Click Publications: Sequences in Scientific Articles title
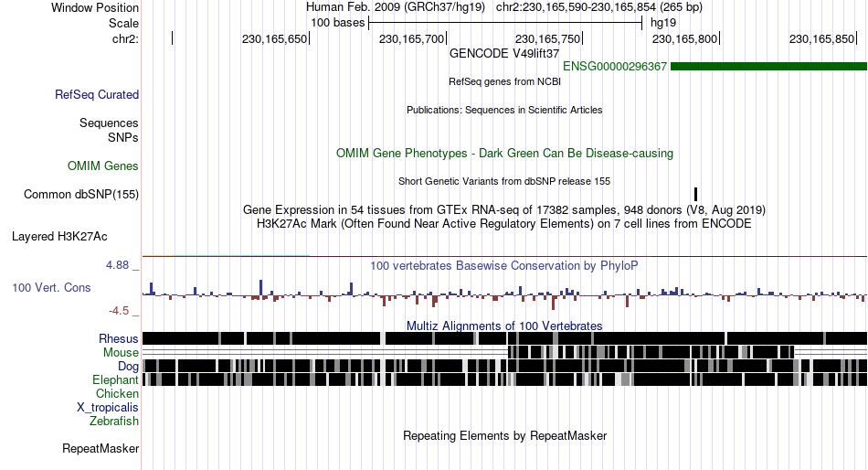Screen dimensions: 868x470 click(504, 110)
